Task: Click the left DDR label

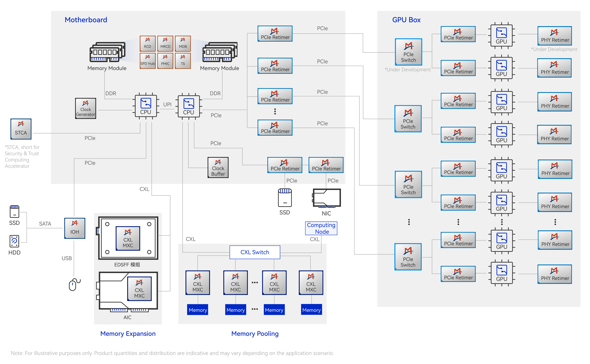Action: [x=111, y=93]
